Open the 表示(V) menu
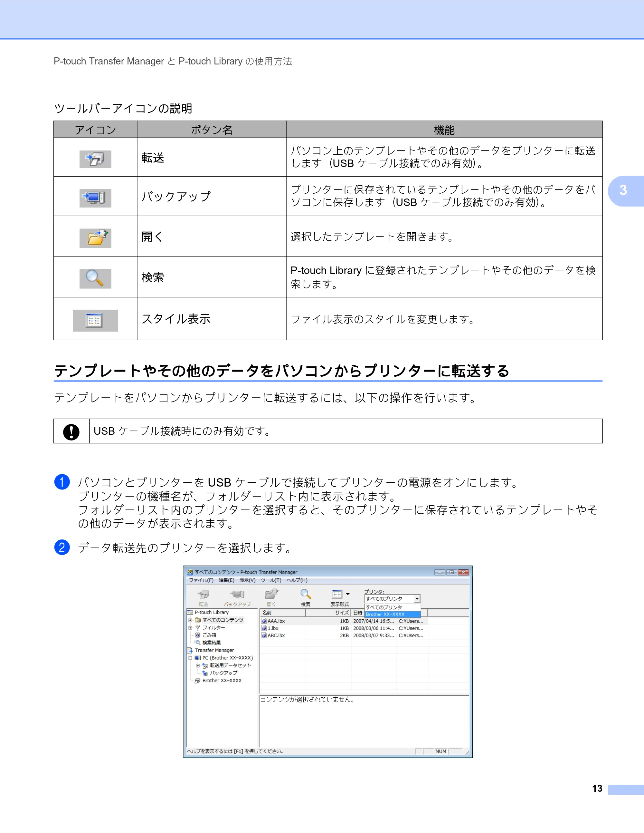This screenshot has height=833, width=644. 247,580
